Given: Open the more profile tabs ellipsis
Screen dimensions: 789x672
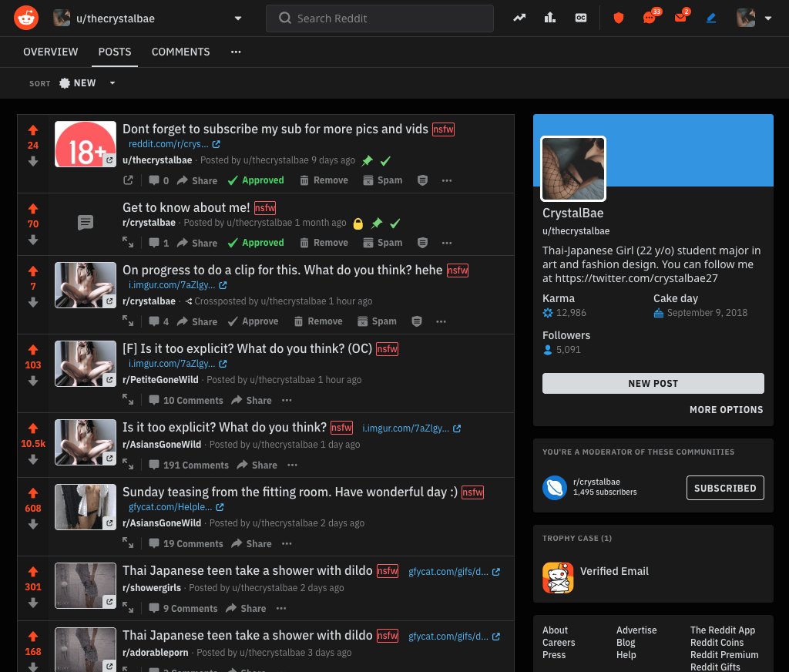Looking at the screenshot, I should (x=236, y=52).
